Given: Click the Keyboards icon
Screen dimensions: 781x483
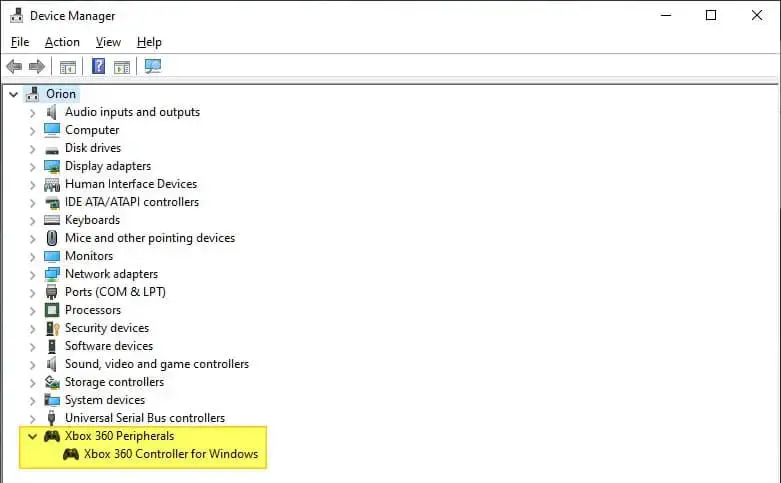Looking at the screenshot, I should pyautogui.click(x=52, y=220).
